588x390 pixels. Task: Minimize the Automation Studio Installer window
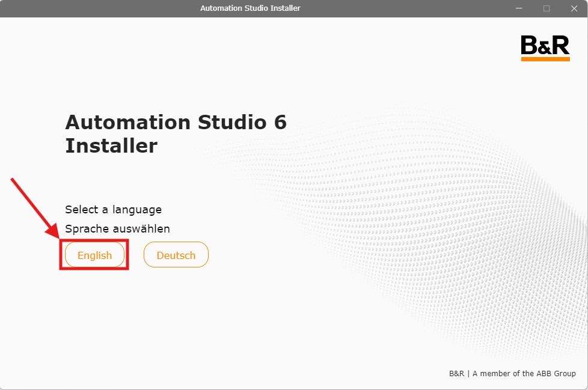(519, 8)
